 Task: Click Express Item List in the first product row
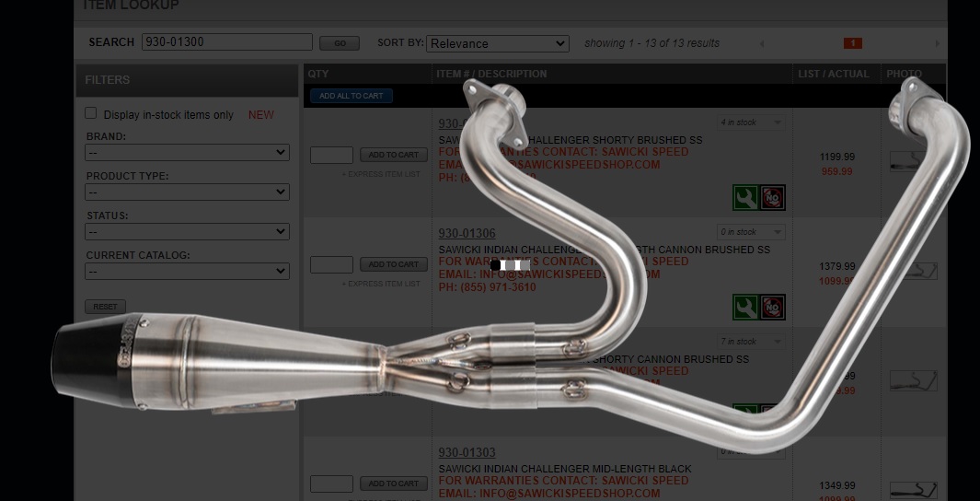[381, 174]
